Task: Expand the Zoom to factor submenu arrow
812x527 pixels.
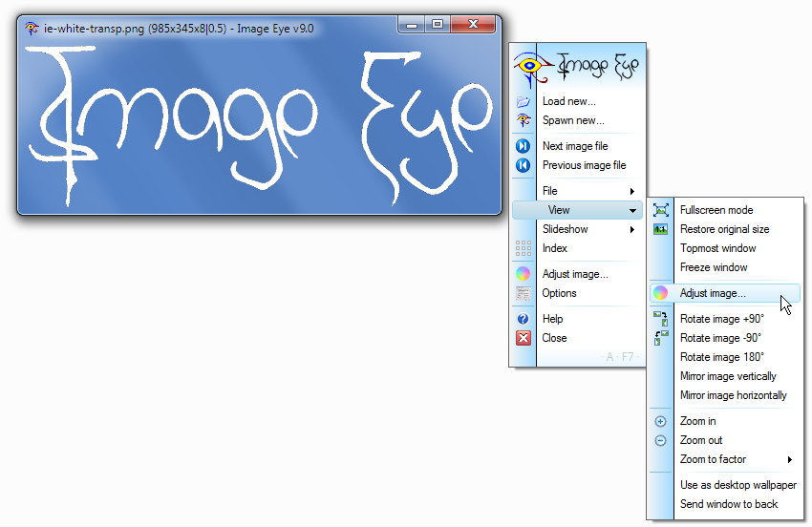Action: [790, 460]
